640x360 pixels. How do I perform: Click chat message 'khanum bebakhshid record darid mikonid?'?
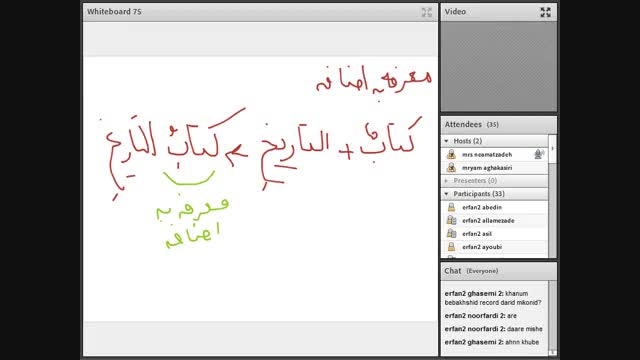(493, 298)
